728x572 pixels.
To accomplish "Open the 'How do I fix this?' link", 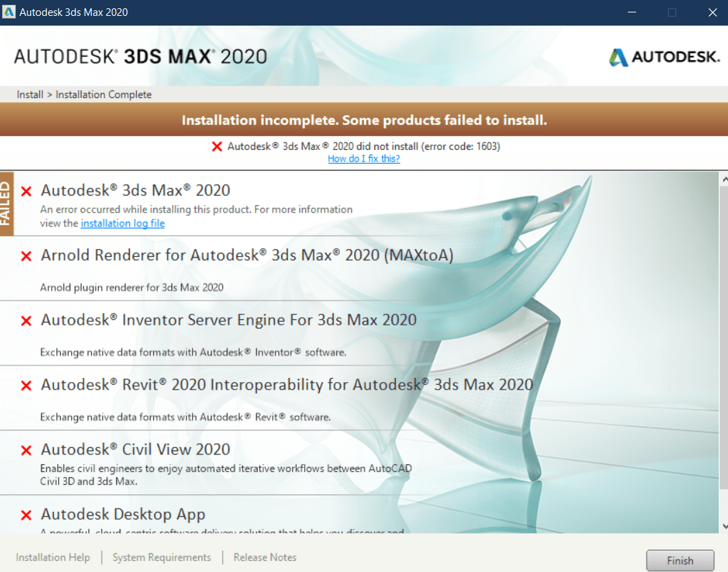I will point(363,159).
